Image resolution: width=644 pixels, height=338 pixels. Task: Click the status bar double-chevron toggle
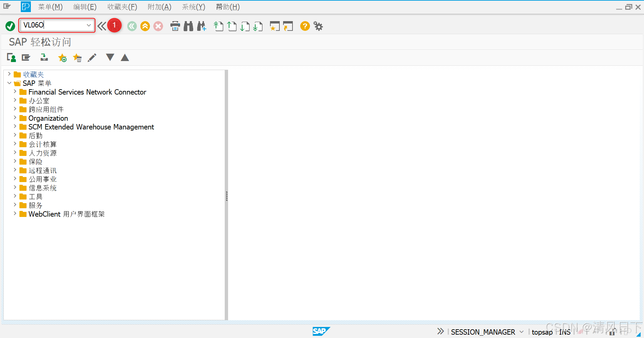[x=440, y=331]
